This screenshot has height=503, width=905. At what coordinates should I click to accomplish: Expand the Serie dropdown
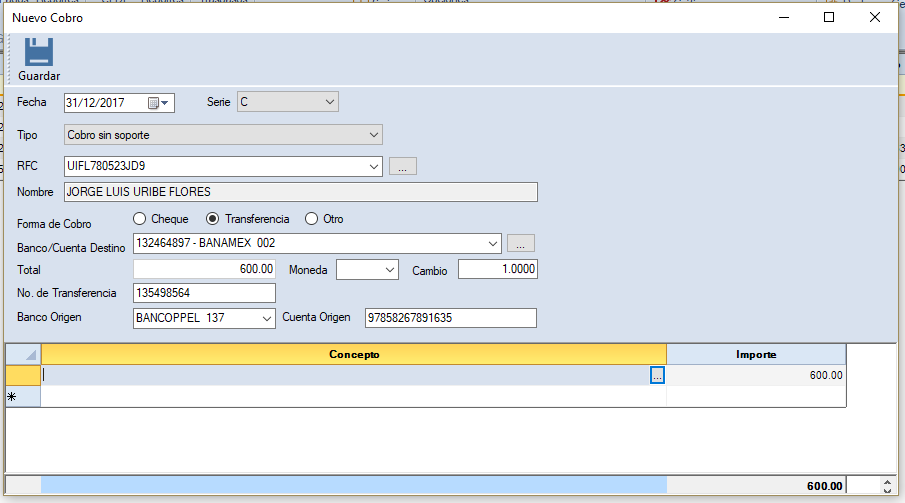pos(330,102)
